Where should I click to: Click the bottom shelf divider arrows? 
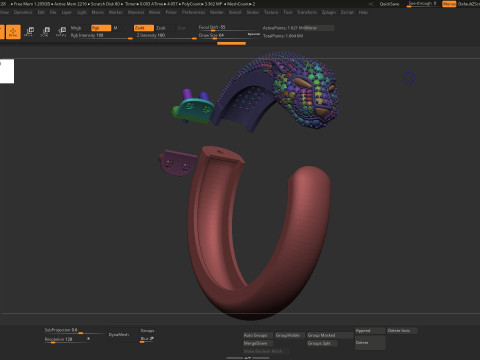247,358
